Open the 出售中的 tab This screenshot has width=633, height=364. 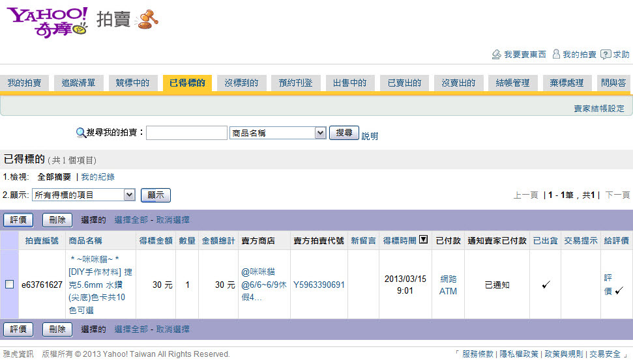click(349, 83)
